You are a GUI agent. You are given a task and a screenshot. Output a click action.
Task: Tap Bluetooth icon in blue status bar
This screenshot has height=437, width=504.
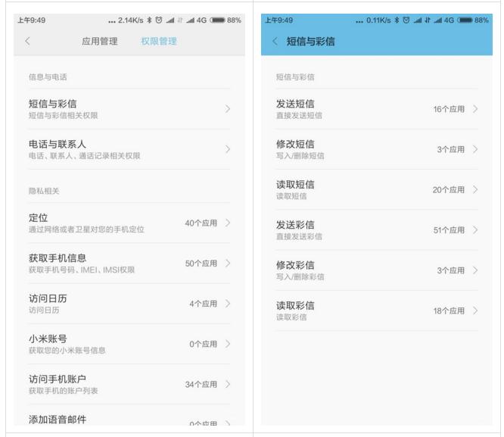click(x=397, y=20)
